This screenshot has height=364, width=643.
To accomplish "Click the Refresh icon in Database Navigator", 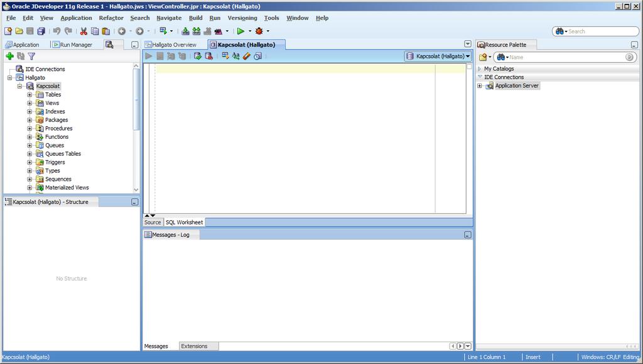I will pos(21,56).
